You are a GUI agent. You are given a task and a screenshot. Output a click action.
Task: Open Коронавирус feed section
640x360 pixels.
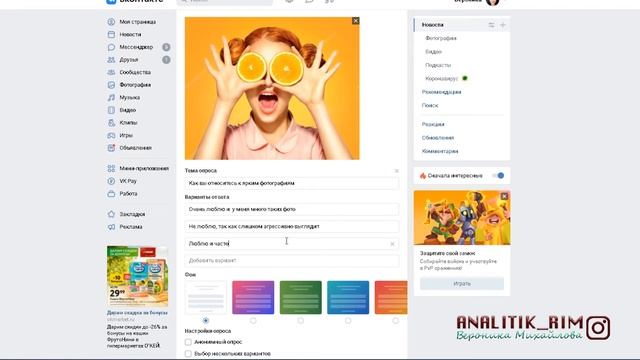pos(442,79)
